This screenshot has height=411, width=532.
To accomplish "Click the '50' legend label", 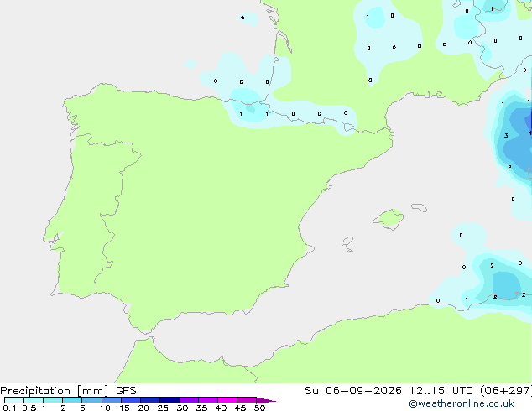I will point(259,408).
